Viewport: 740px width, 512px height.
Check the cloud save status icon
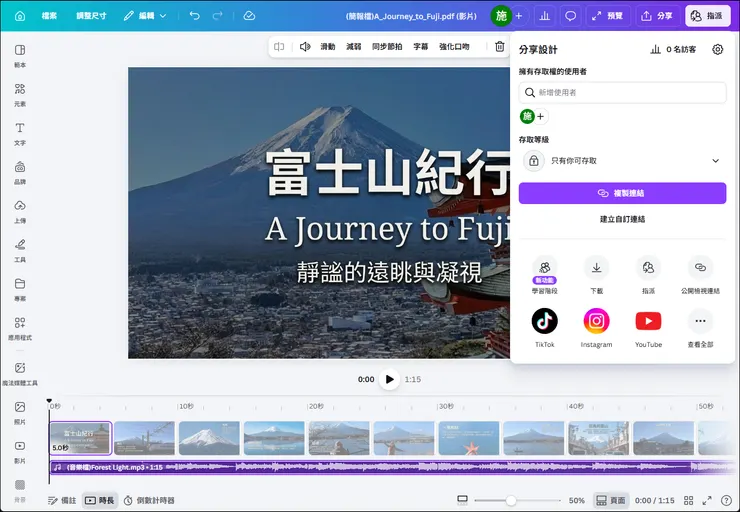(x=249, y=16)
